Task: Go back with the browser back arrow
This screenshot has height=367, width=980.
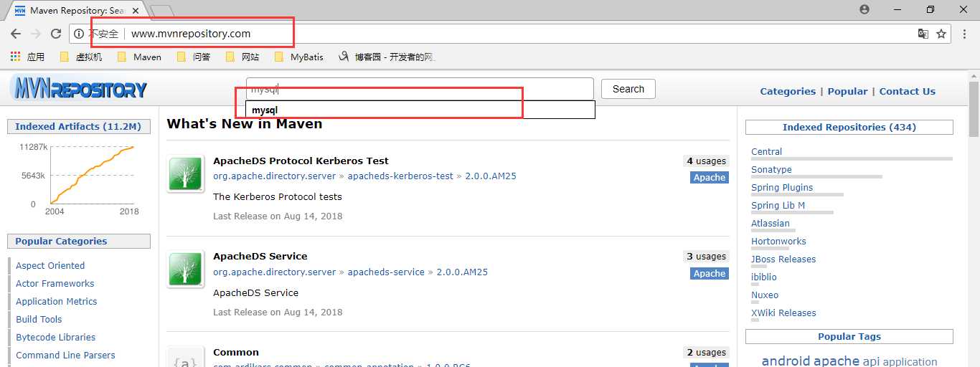Action: pyautogui.click(x=16, y=34)
